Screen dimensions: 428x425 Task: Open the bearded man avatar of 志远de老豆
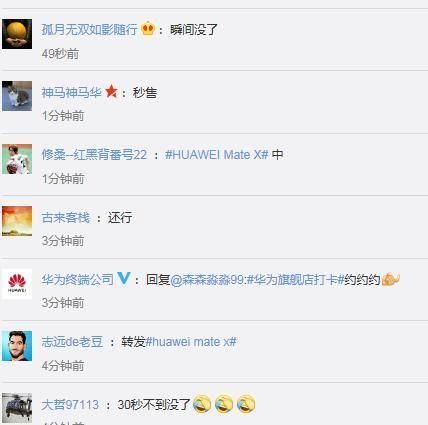click(17, 346)
